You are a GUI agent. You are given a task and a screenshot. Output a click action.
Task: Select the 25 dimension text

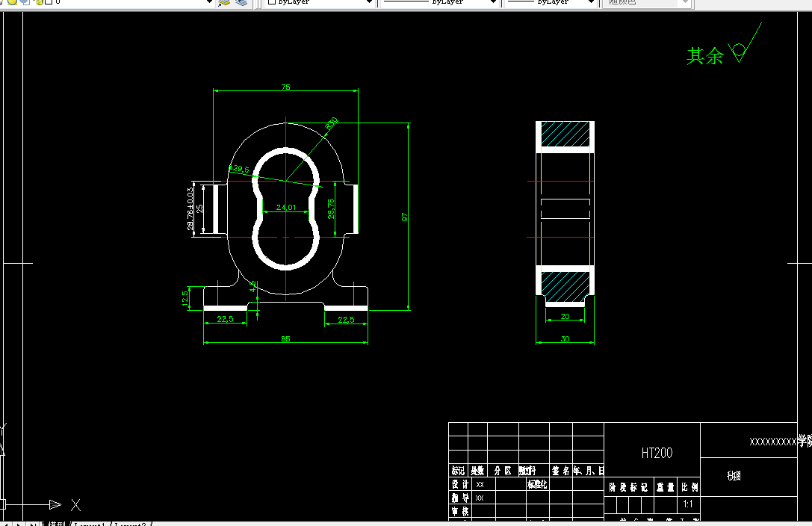pos(199,208)
